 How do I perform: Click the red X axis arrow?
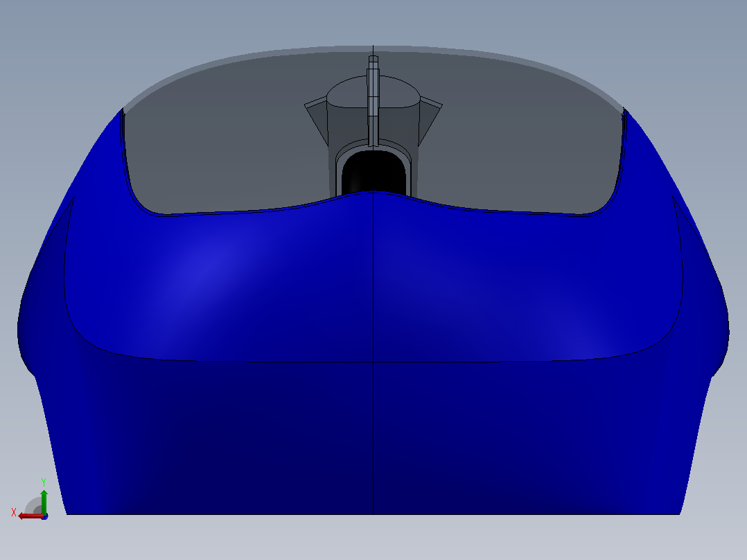(30, 516)
